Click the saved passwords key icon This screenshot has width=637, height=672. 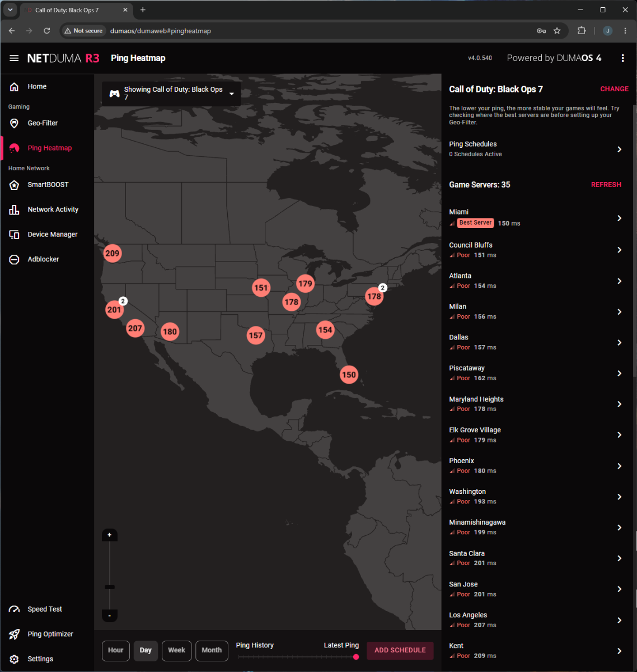(541, 31)
